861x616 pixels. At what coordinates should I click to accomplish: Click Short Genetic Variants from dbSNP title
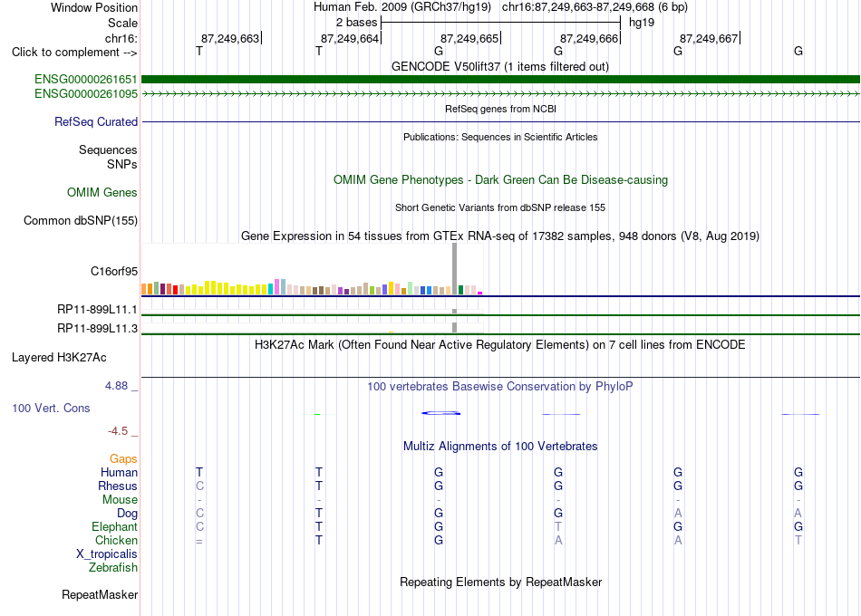pyautogui.click(x=500, y=207)
